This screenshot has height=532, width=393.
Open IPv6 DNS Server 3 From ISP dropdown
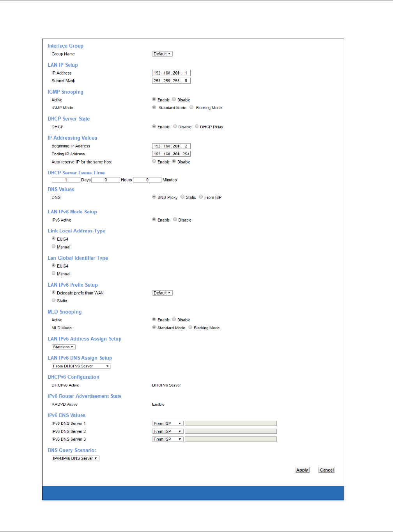tap(168, 439)
